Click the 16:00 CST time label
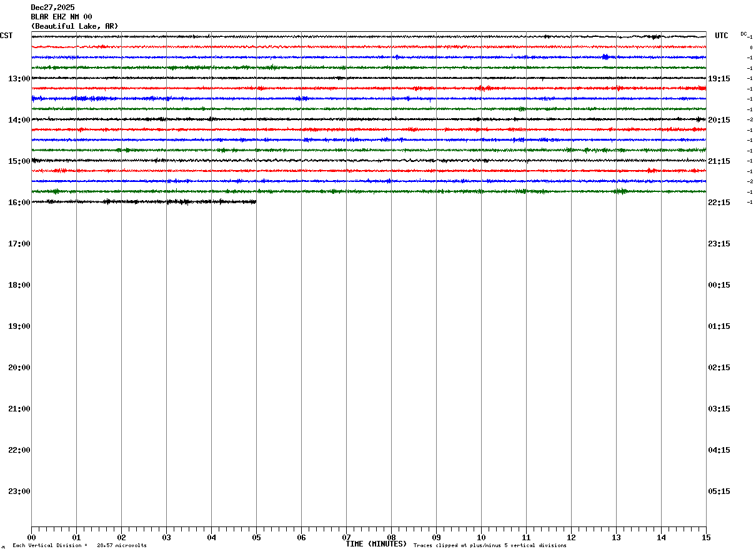This screenshot has height=554, width=756. [19, 203]
